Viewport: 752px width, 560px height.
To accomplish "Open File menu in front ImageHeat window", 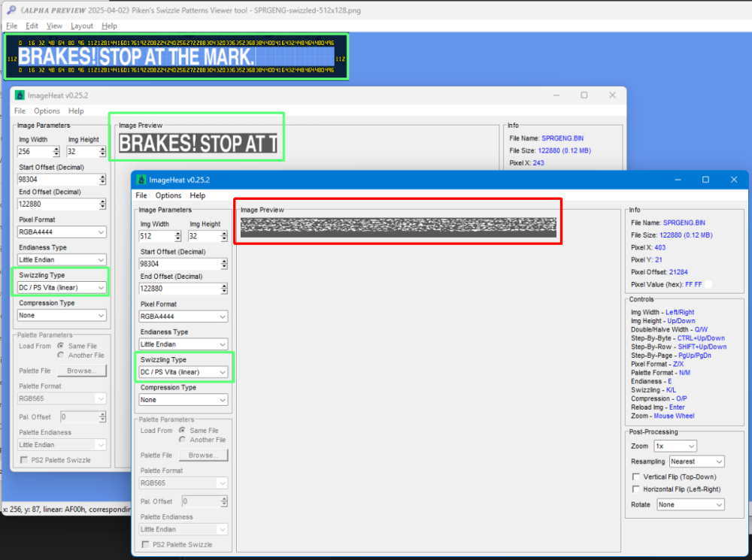I will tap(141, 195).
